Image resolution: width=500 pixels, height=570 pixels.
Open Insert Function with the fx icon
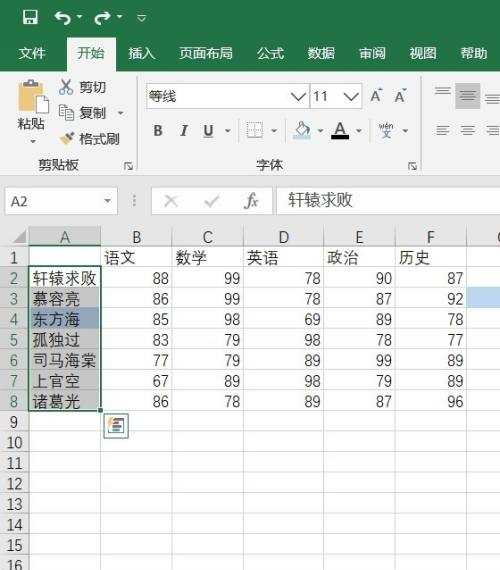click(251, 201)
